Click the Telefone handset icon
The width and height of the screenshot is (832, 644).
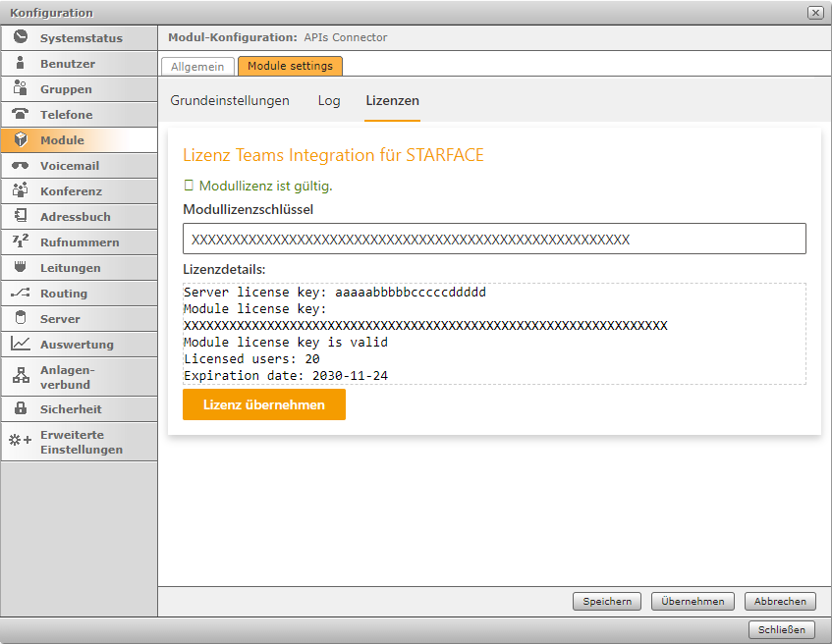(x=21, y=114)
